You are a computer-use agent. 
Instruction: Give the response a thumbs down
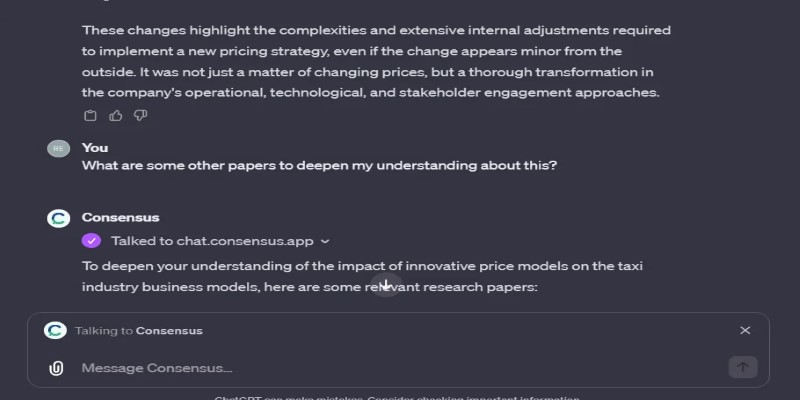click(140, 116)
